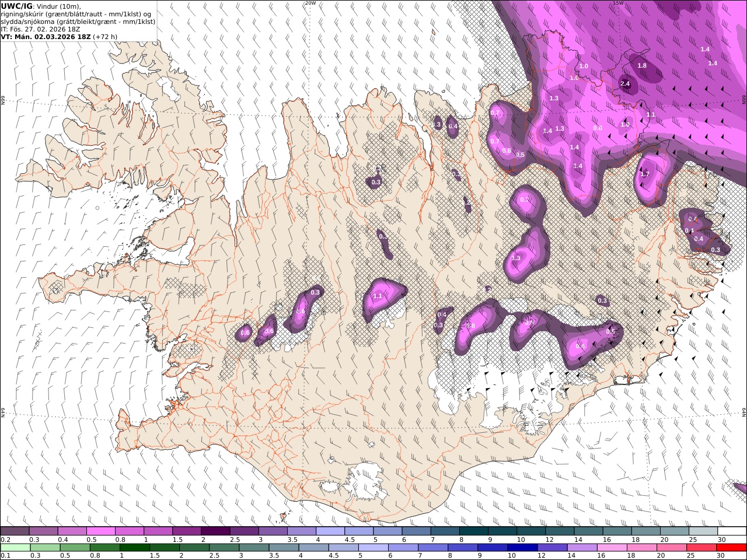Screen dimensions: 747x560
Task: Click the 64N latitude label on the right edge
Action: [x=744, y=411]
